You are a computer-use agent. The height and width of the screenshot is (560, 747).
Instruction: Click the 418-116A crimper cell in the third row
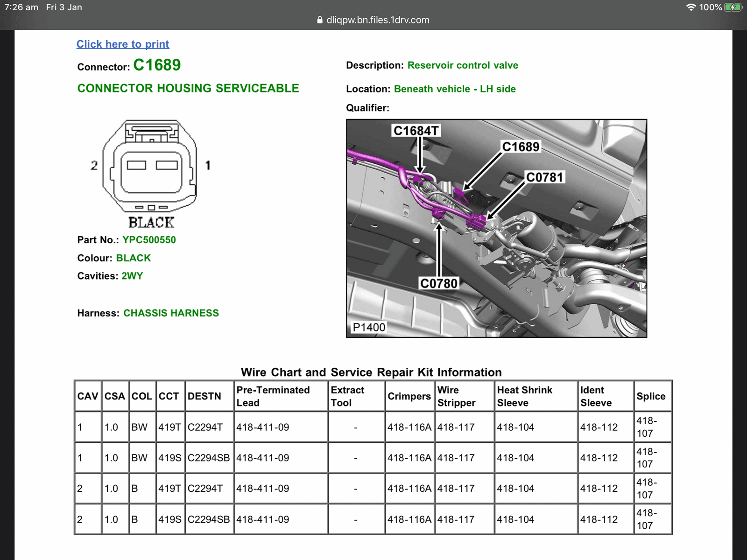coord(409,489)
